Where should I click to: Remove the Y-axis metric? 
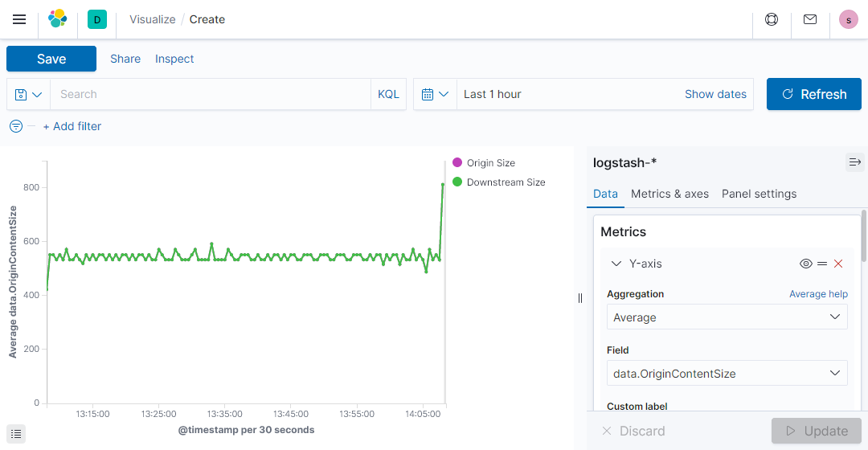pyautogui.click(x=838, y=264)
